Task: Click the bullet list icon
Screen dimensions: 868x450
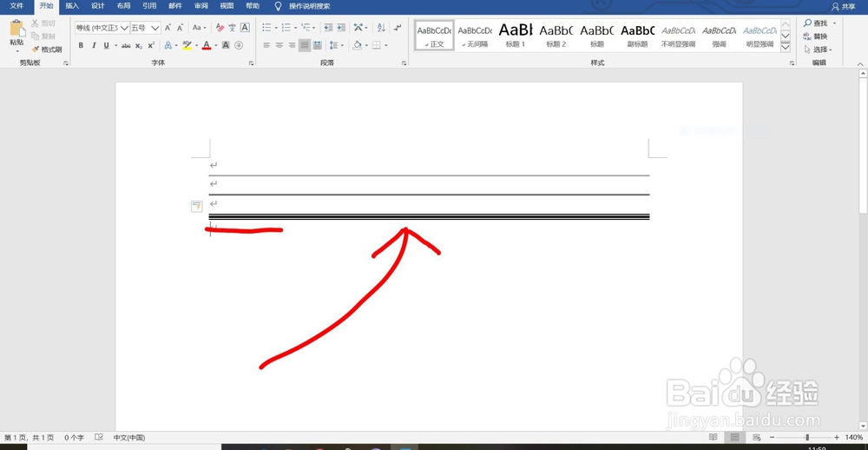Action: pyautogui.click(x=266, y=28)
